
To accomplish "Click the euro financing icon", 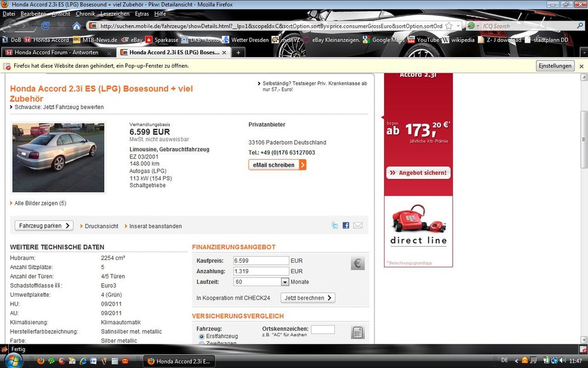I will pos(358,263).
